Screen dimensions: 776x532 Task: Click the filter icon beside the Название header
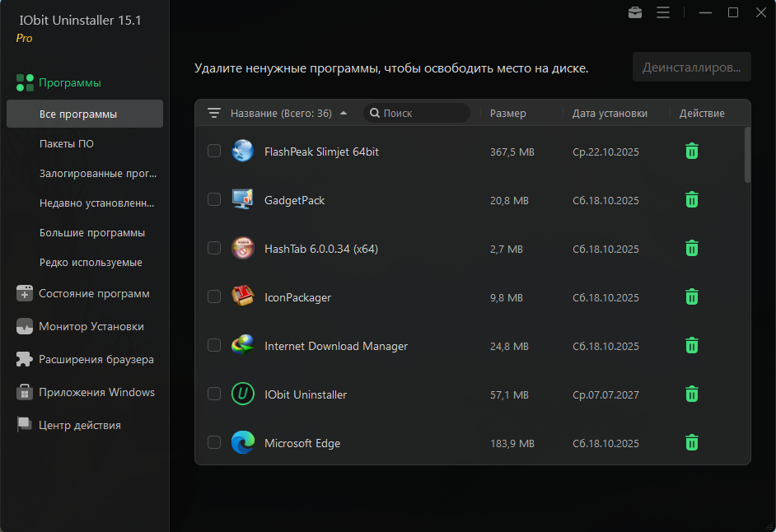(214, 113)
